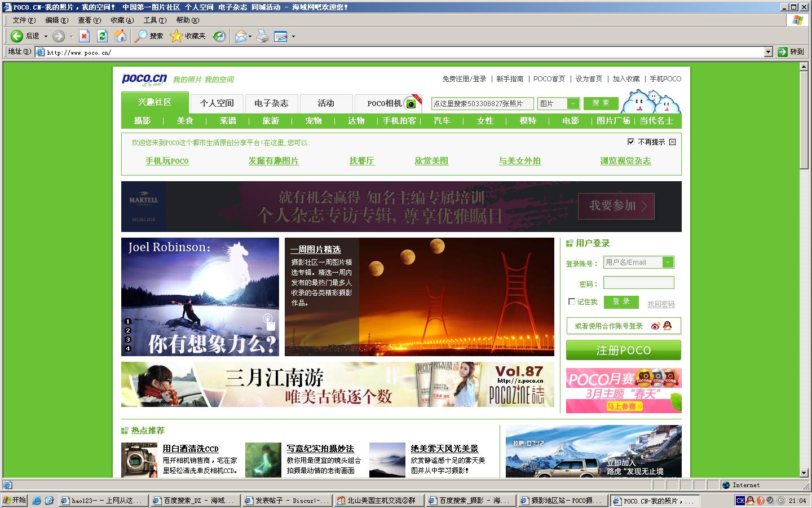Select slide 3 of the banner carousel
The width and height of the screenshot is (812, 508).
point(128,339)
